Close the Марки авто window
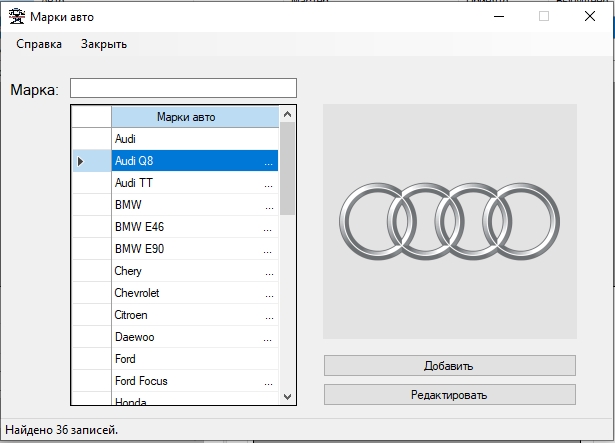The image size is (615, 443). tap(590, 16)
